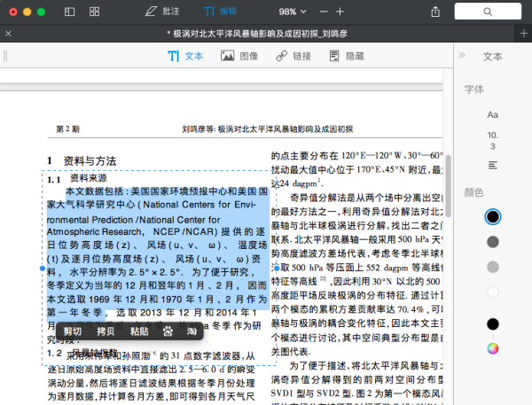This screenshot has height=405, width=532.
Task: Pick the solid black custom swatch
Action: (x=493, y=324)
